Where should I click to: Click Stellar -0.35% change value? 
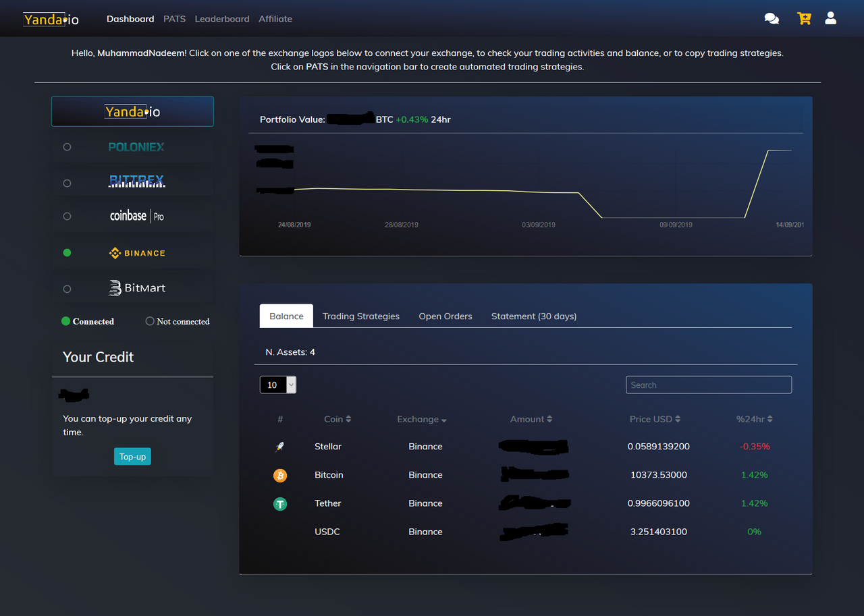tap(755, 447)
